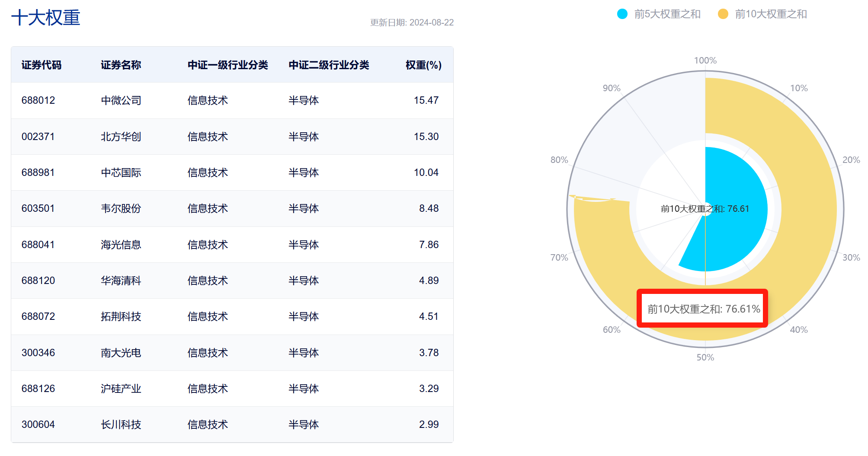Select the 十大权重 page title
Image resolution: width=868 pixels, height=456 pixels.
46,19
